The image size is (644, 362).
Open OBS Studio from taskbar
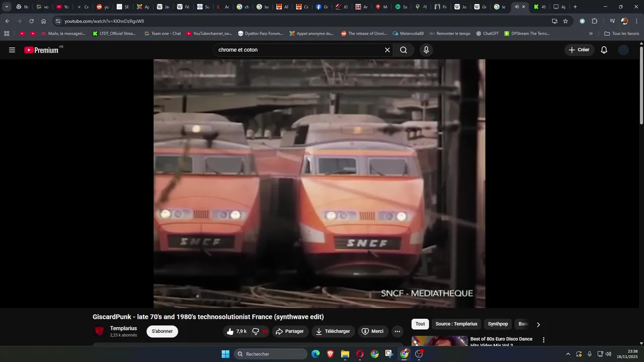coord(419,354)
